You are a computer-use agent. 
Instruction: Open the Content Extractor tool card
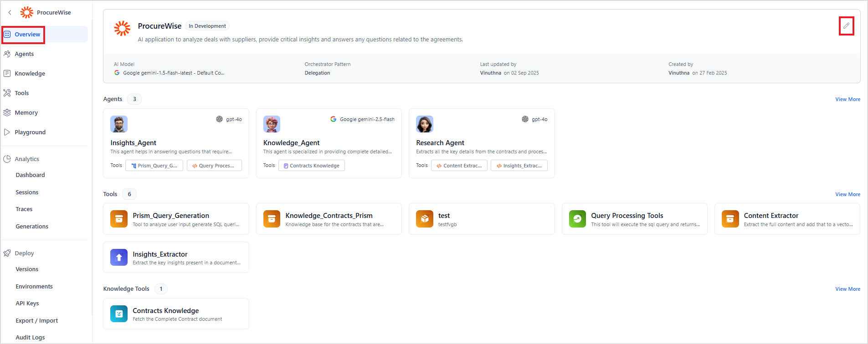point(787,219)
